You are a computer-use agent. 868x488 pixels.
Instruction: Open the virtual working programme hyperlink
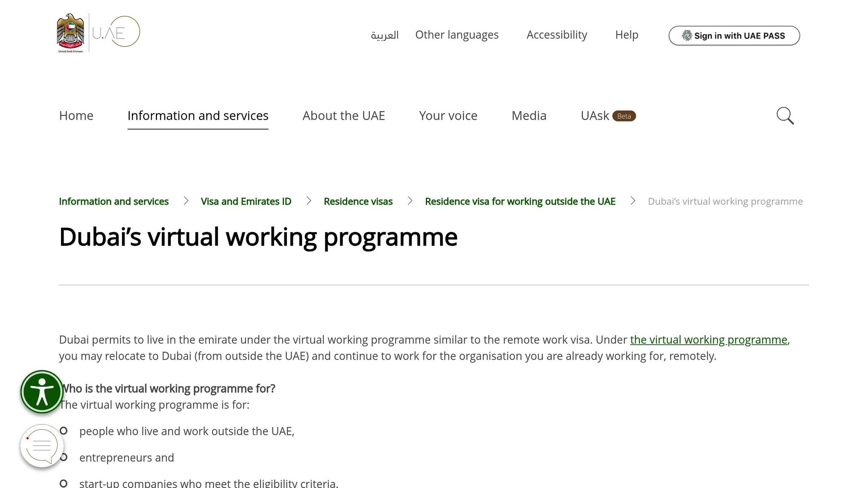(x=709, y=339)
